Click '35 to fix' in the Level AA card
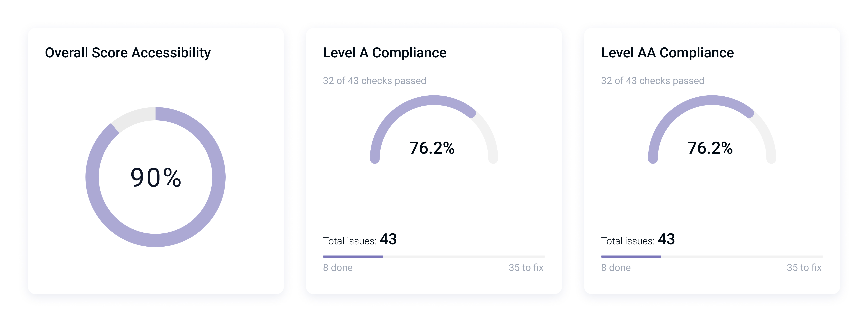Image resolution: width=868 pixels, height=322 pixels. 805,267
